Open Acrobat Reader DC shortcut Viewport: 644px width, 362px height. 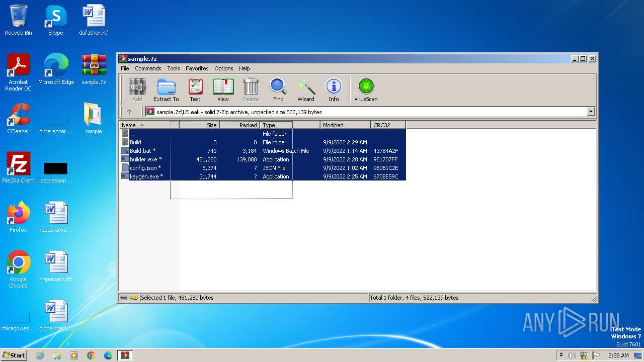(18, 72)
